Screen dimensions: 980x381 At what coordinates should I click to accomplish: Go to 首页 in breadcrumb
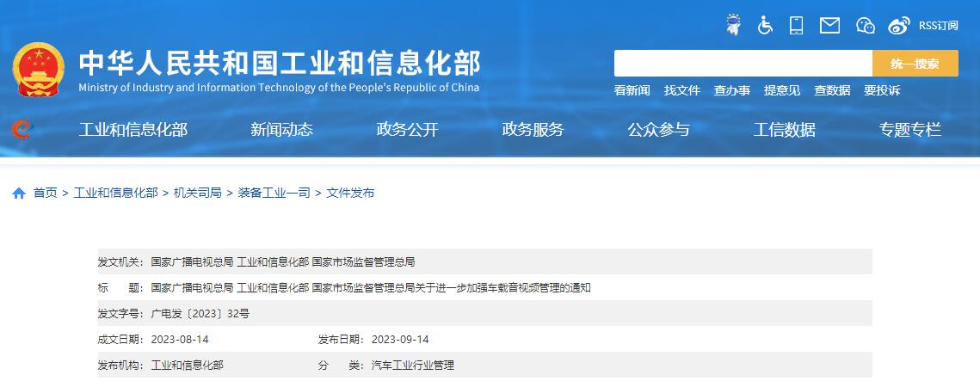[x=45, y=193]
